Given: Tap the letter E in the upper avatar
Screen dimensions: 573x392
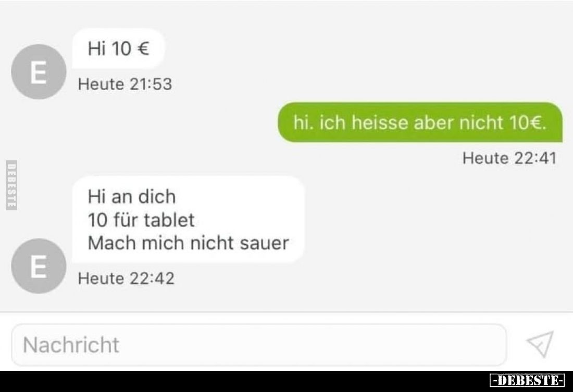Looking at the screenshot, I should [x=39, y=72].
